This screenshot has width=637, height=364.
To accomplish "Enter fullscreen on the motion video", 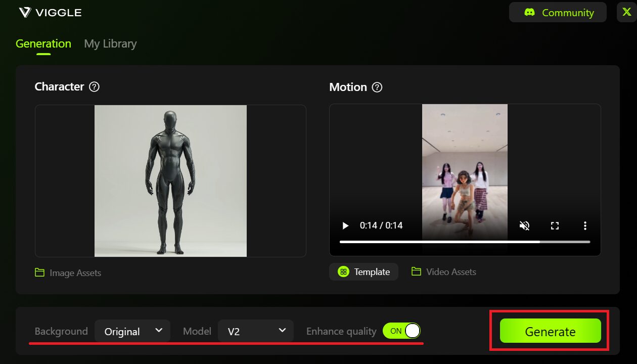I will point(555,225).
